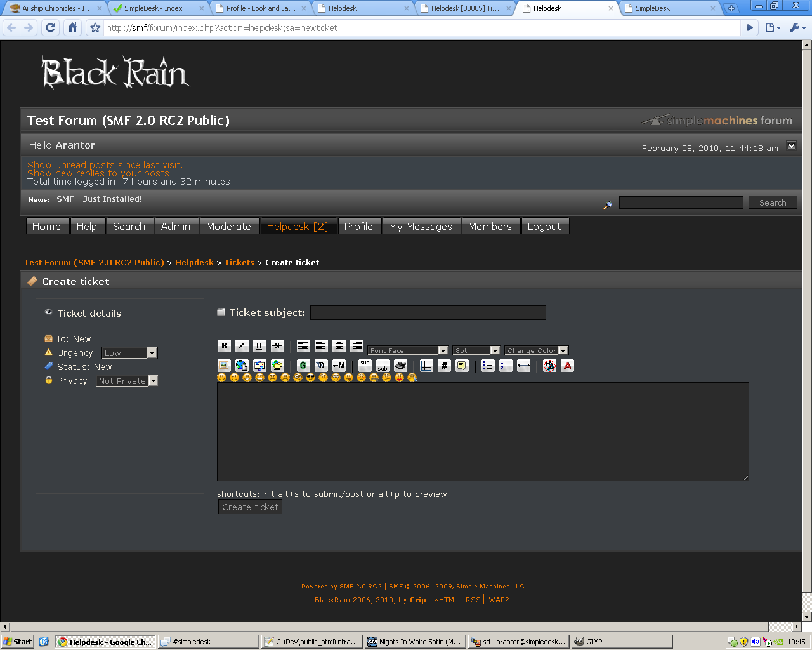Switch to GIMP in the taskbar
The height and width of the screenshot is (650, 812).
(622, 642)
